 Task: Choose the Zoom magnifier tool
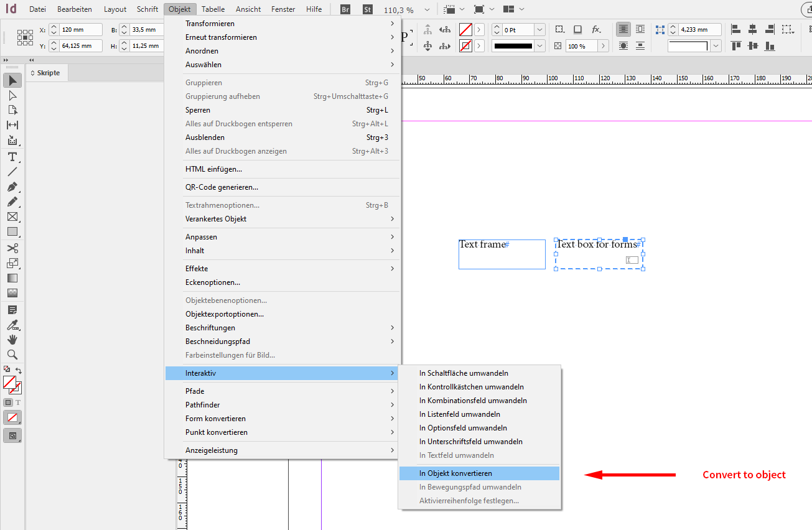[x=12, y=355]
